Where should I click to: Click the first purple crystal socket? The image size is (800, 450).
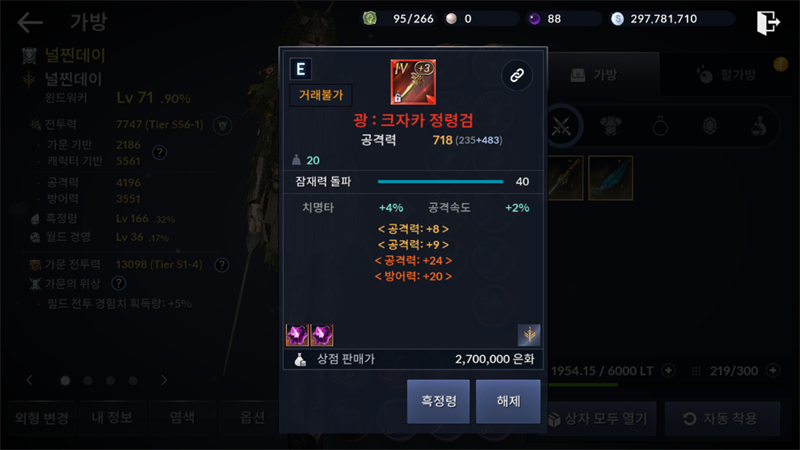pyautogui.click(x=297, y=335)
